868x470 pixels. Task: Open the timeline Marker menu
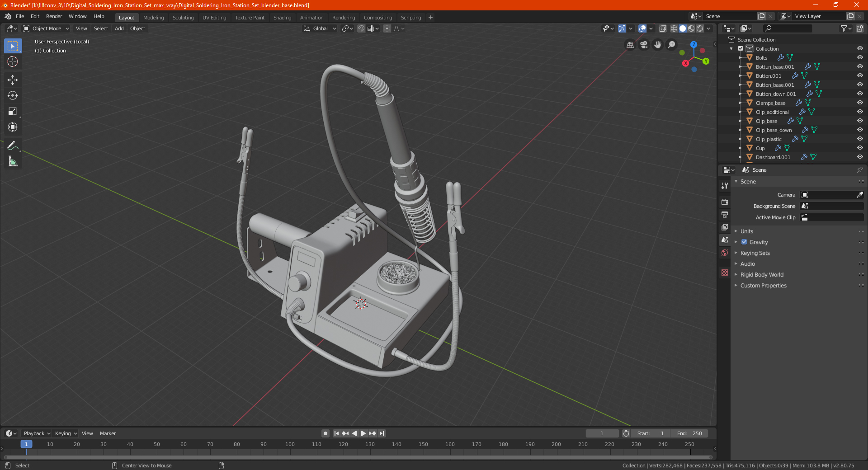(x=108, y=433)
